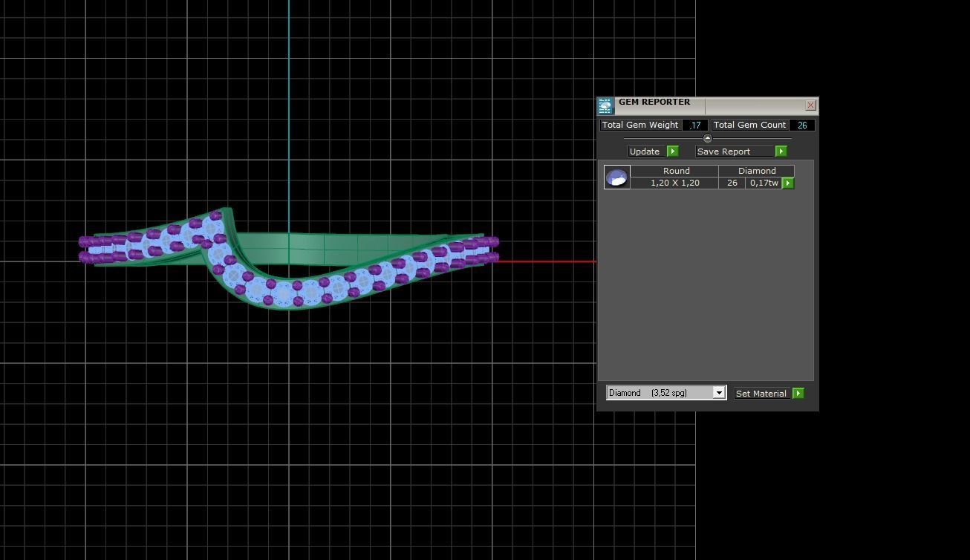Select the 0,17tw weight cell
This screenshot has width=970, height=560.
pos(764,183)
